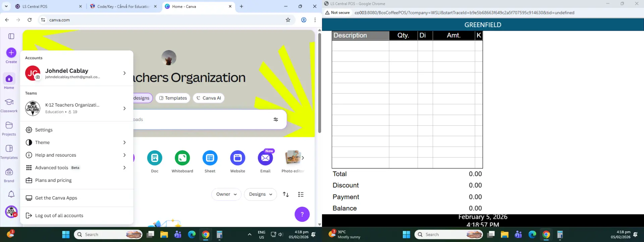Open Projects folder in sidebar

[9, 128]
